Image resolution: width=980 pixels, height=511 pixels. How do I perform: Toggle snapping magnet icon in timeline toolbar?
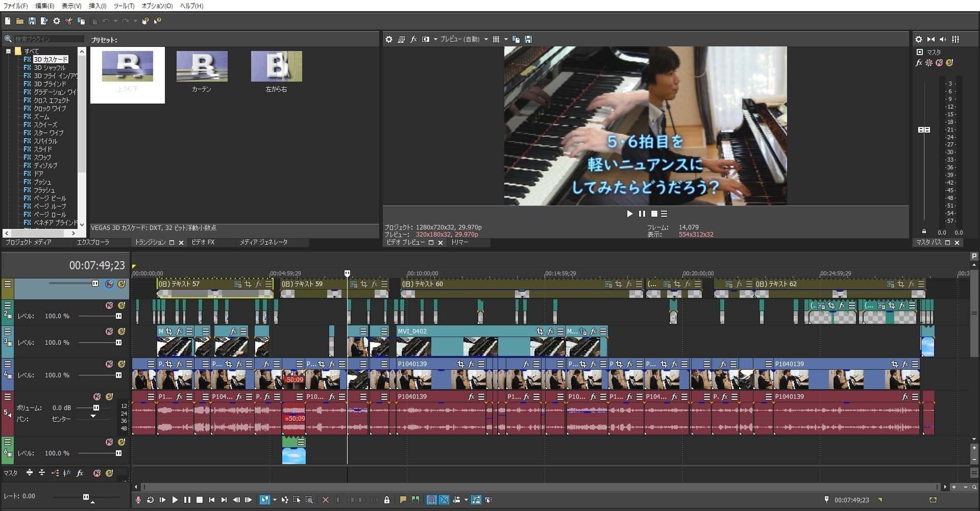432,500
